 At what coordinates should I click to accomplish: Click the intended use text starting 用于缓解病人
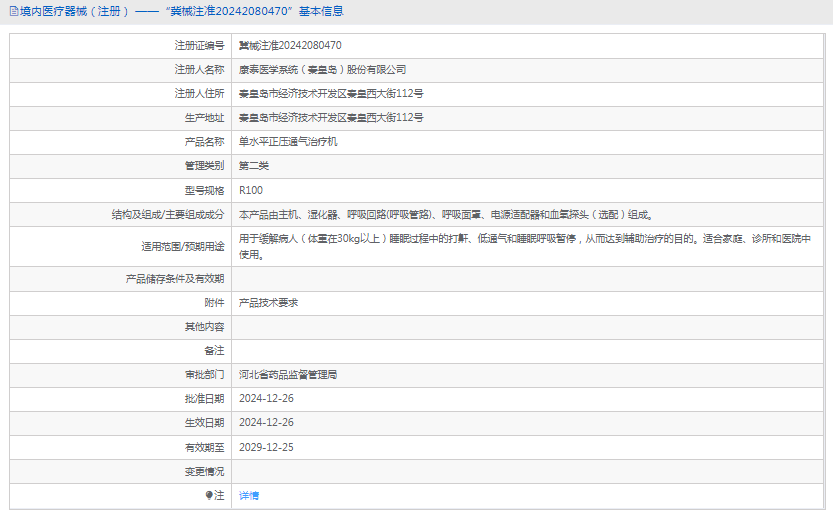pos(525,247)
